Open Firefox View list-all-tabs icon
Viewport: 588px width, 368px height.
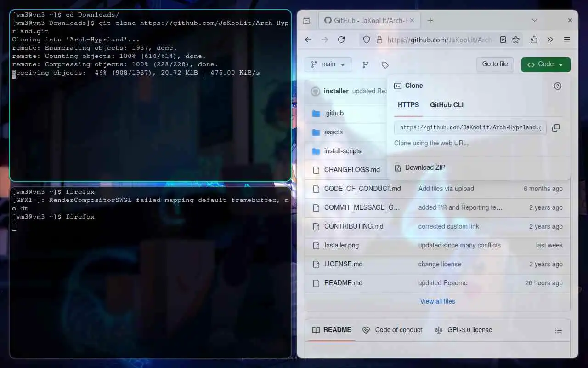[306, 20]
